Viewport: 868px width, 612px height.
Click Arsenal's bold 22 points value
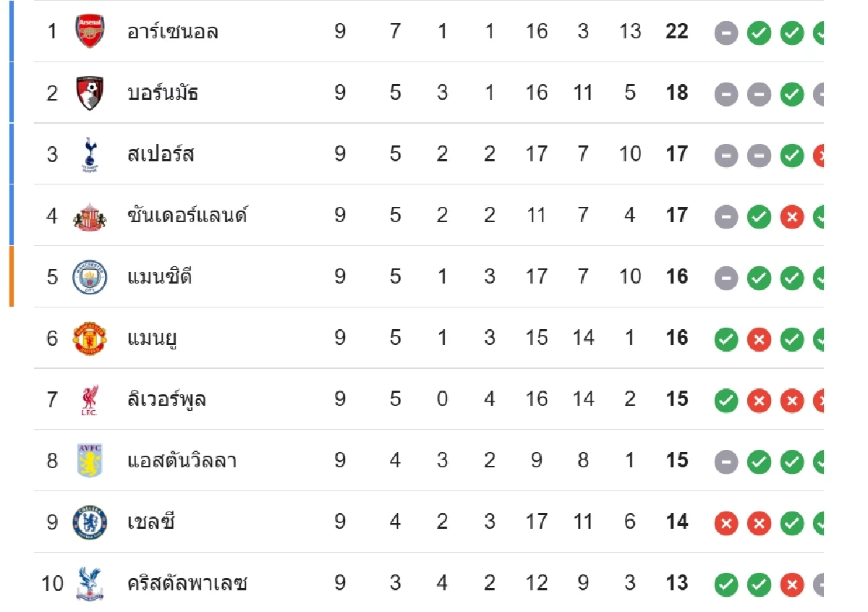click(677, 32)
